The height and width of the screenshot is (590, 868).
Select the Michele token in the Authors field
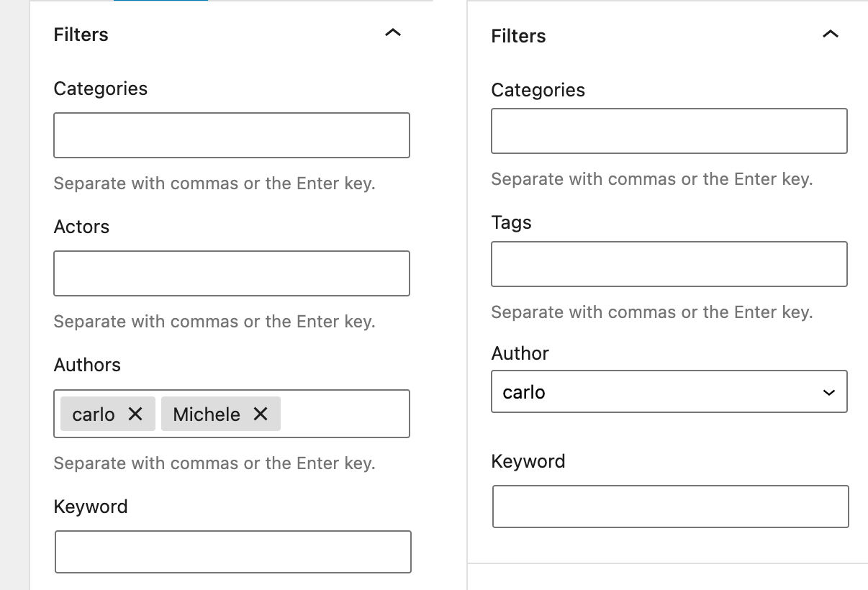click(206, 414)
